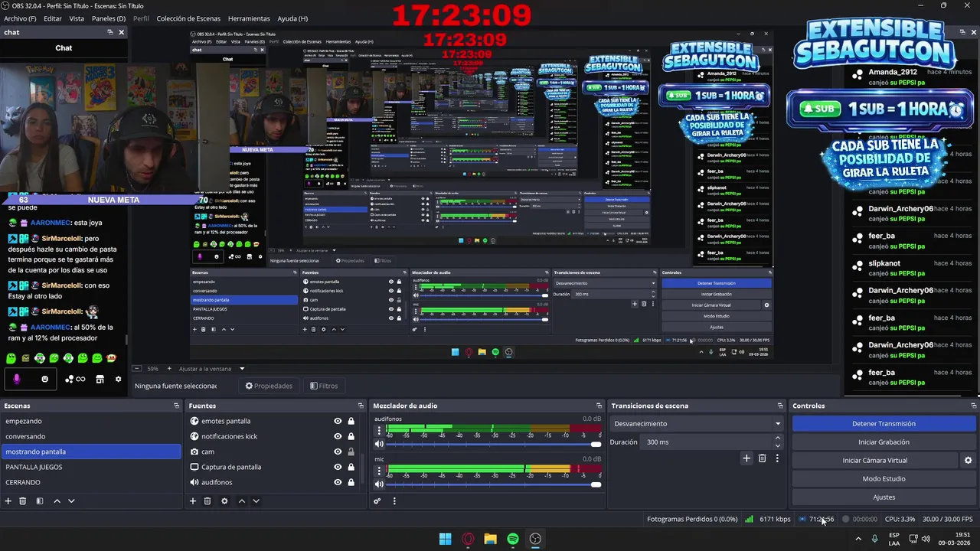Pop out the Escenas dock panel
Viewport: 980px width, 551px height.
(x=176, y=406)
